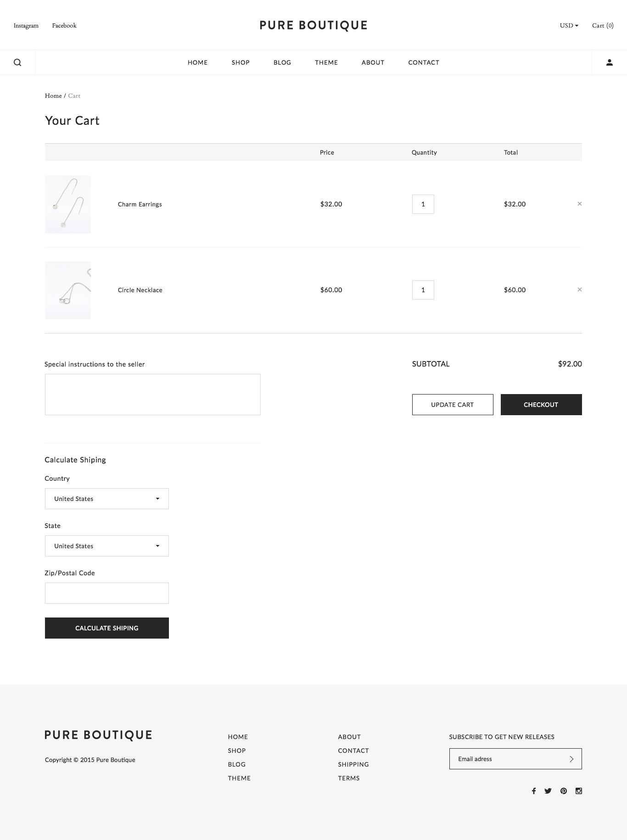Open the footer Twitter icon

point(548,791)
